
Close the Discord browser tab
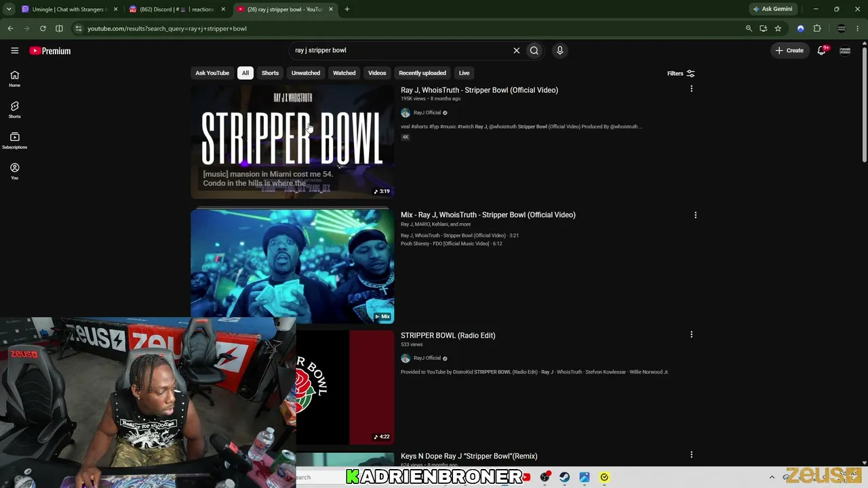pos(223,9)
